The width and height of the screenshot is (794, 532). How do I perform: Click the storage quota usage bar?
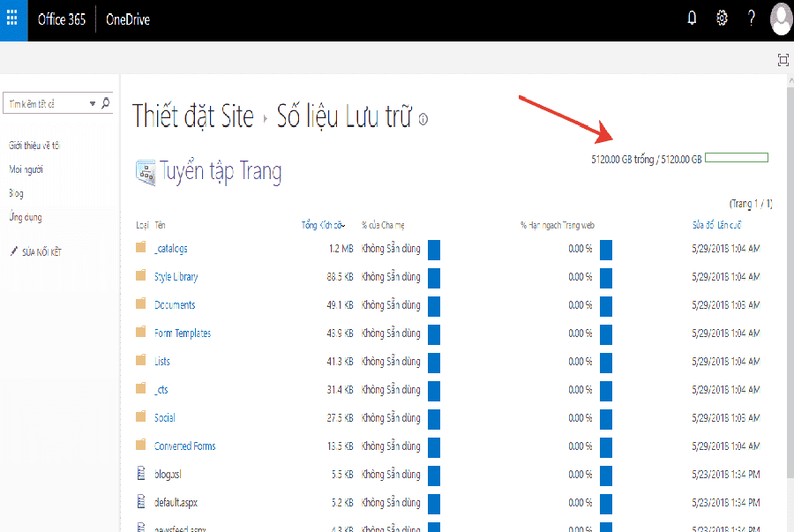coord(737,158)
